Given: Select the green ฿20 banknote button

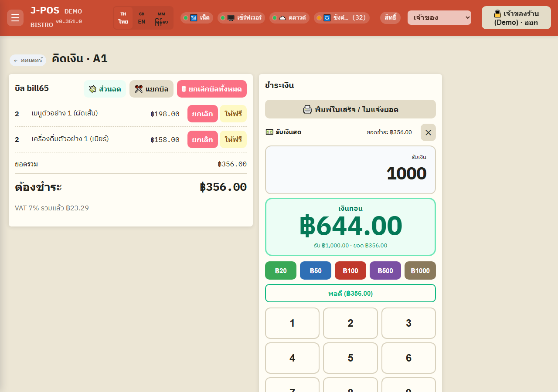Looking at the screenshot, I should [281, 270].
